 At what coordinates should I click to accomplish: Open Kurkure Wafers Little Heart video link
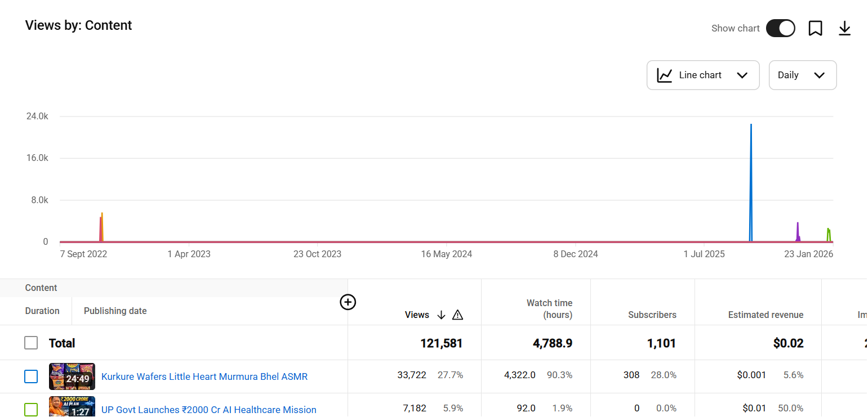(204, 376)
